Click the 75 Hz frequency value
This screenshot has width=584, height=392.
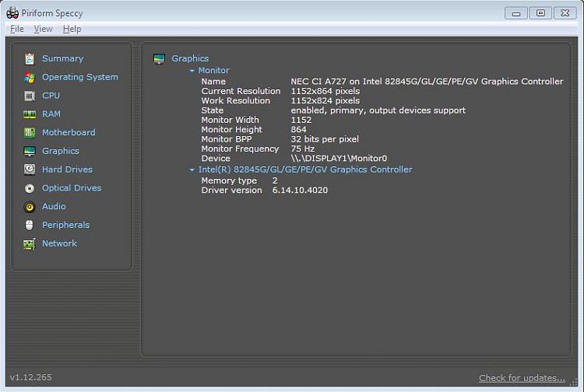point(302,149)
